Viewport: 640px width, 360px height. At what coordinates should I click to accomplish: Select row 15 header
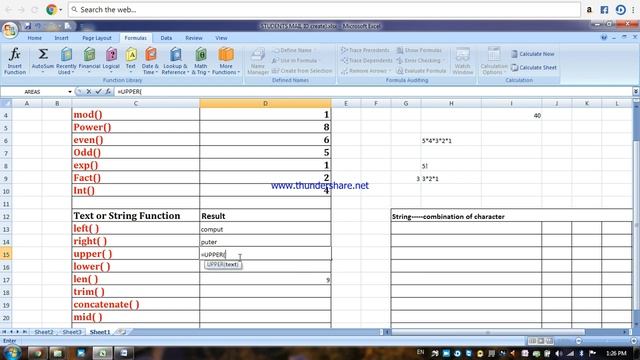tap(6, 254)
